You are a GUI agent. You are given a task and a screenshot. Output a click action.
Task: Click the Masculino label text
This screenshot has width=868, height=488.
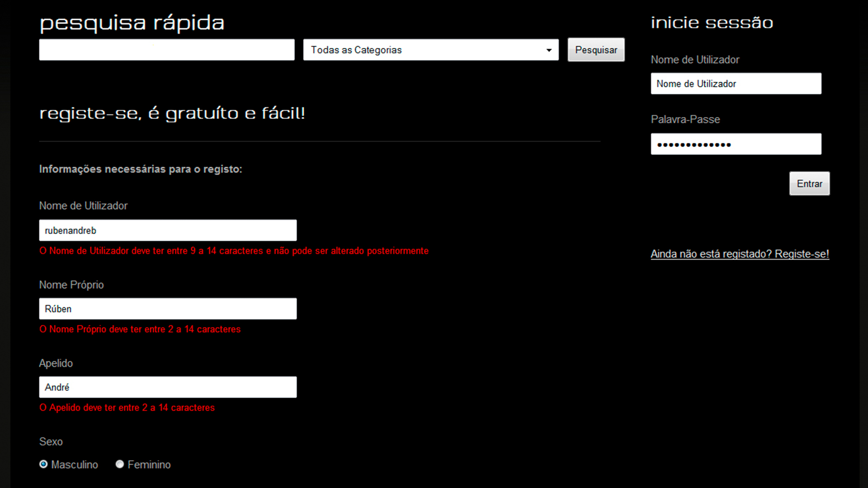74,465
